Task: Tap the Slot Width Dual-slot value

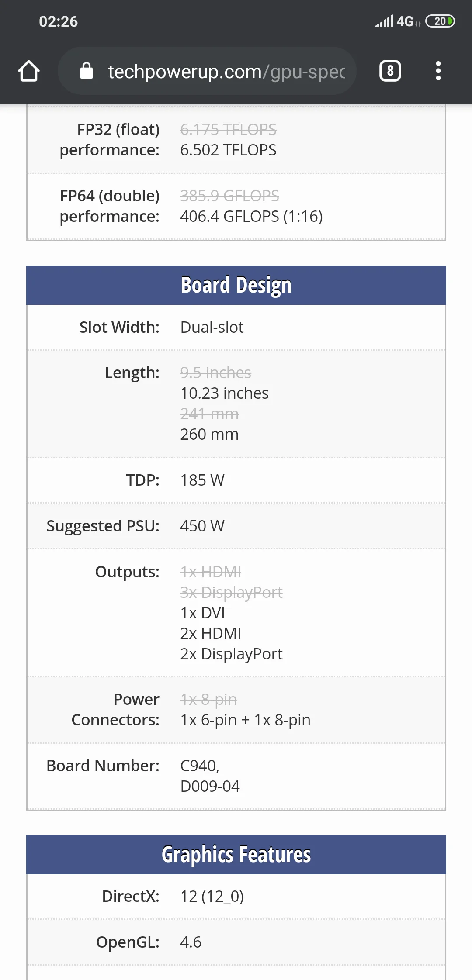Action: coord(212,328)
